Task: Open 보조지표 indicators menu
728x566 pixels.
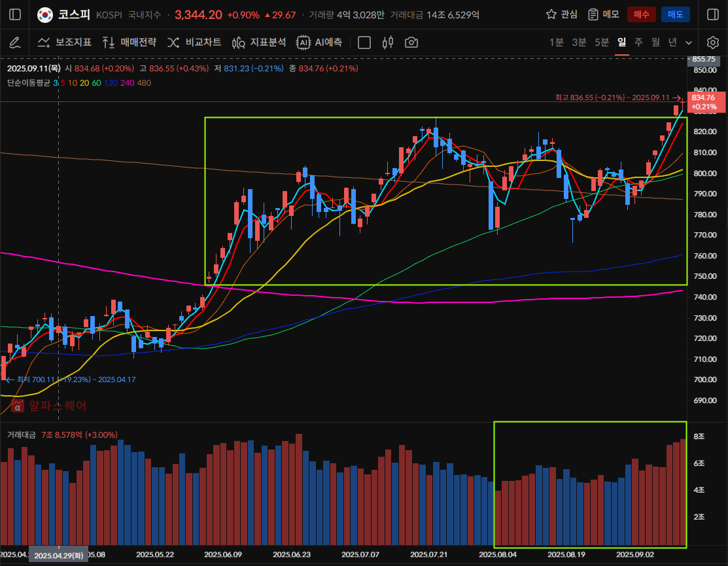Action: tap(65, 43)
